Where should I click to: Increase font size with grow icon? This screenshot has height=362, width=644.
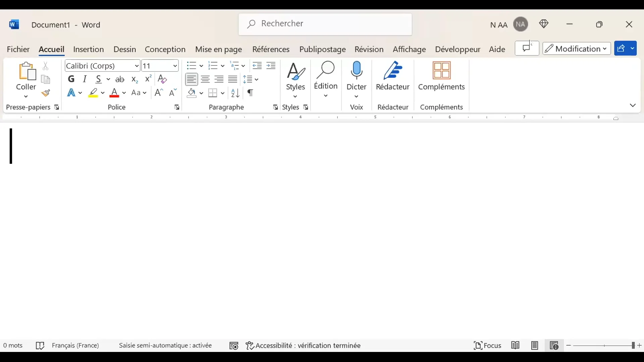[x=159, y=93]
